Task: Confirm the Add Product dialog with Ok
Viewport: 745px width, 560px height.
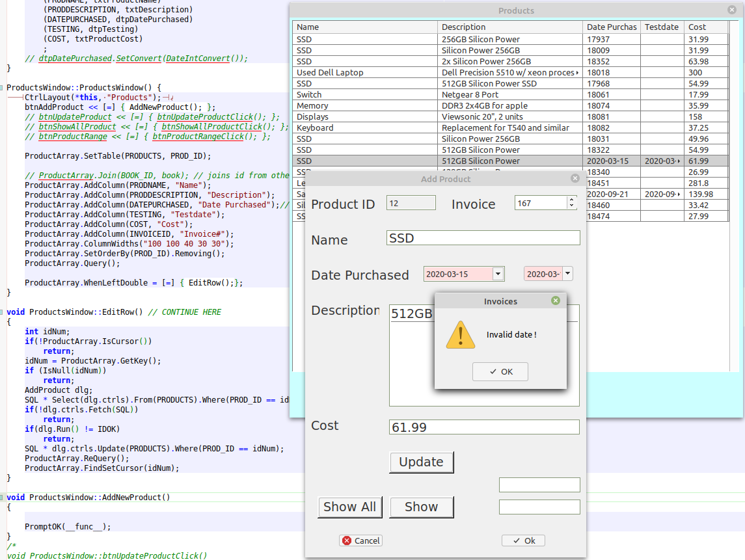Action: pos(523,540)
